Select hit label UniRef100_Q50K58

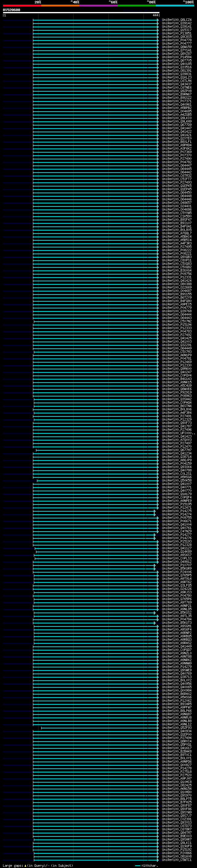[x=177, y=481]
